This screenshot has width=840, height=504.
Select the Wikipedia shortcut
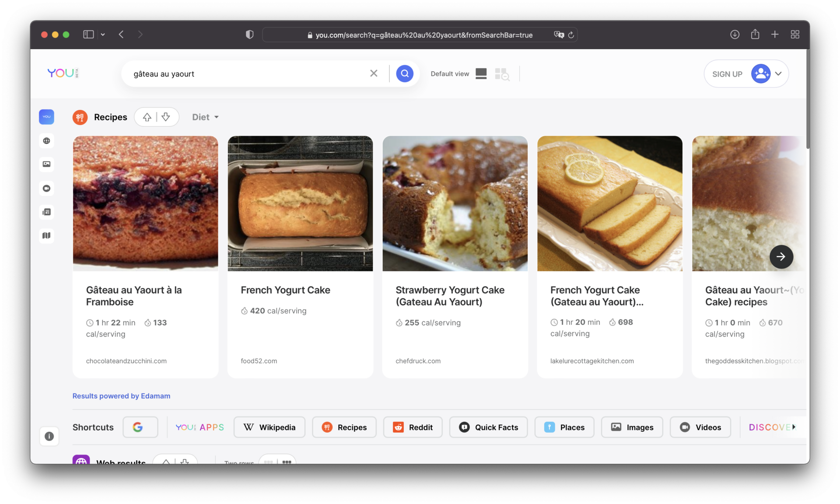[x=269, y=427]
